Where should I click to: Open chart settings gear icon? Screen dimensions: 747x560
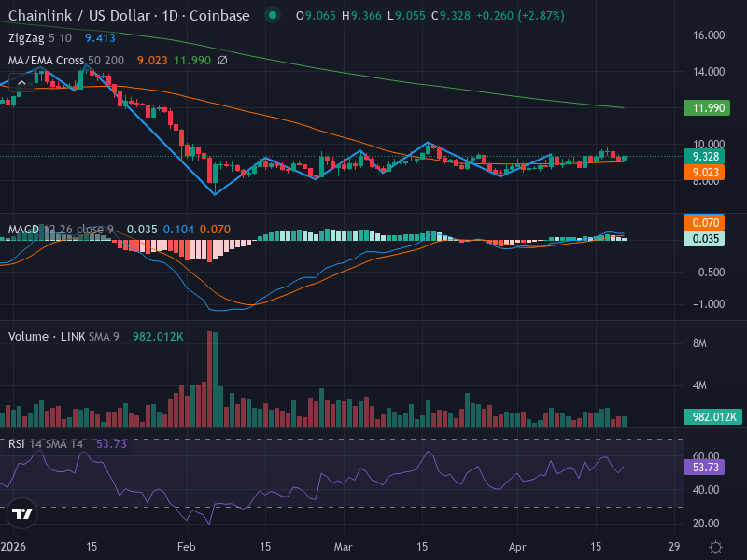715,547
